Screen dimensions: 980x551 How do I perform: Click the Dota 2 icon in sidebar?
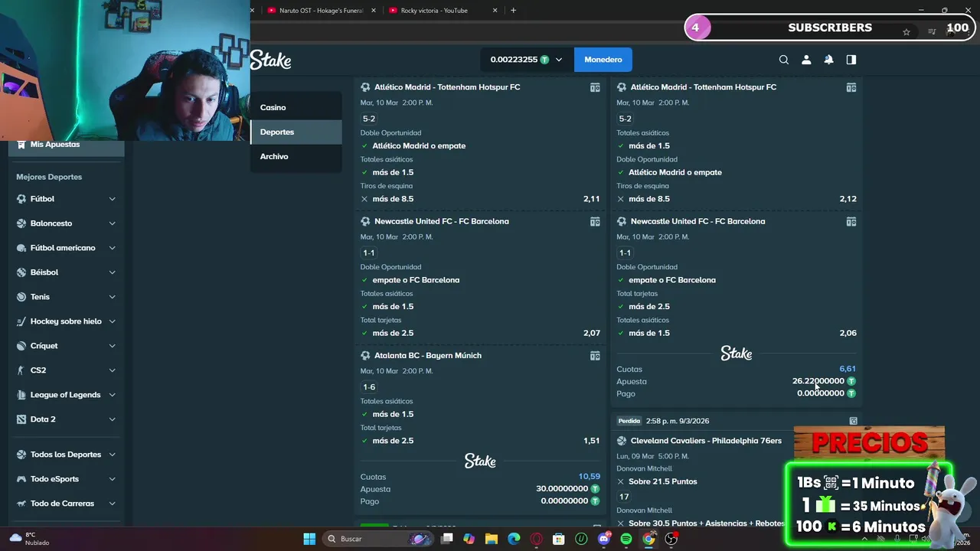point(21,419)
